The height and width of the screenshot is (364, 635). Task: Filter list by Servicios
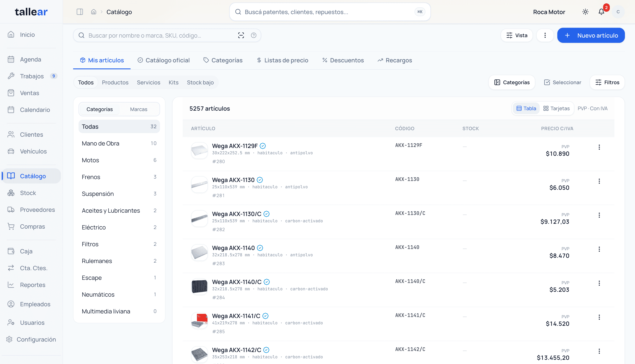coord(148,82)
